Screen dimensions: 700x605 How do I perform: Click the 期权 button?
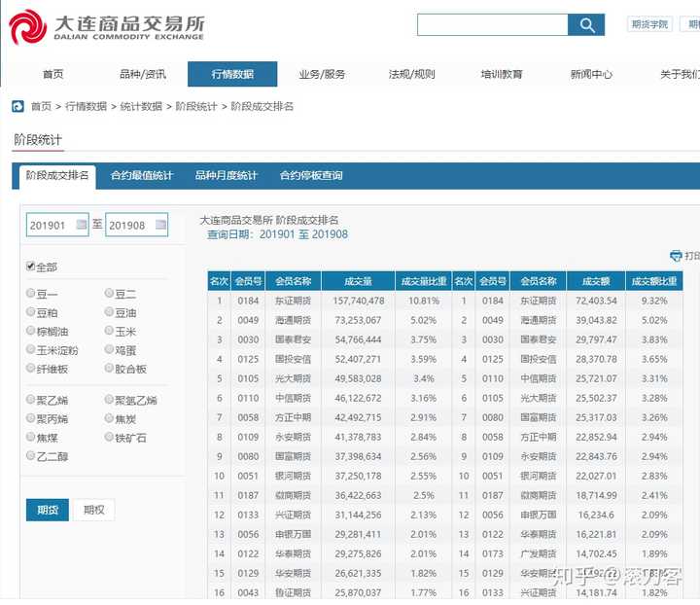pos(93,510)
